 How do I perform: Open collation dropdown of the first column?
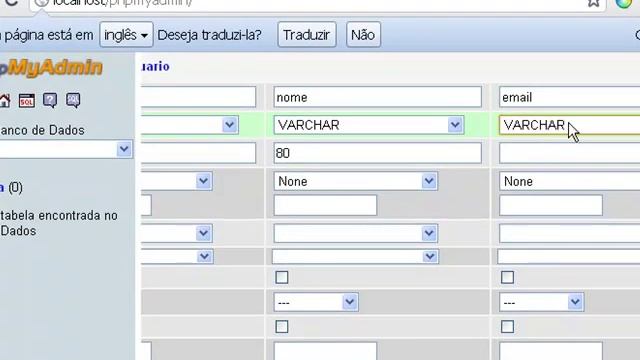(177, 233)
